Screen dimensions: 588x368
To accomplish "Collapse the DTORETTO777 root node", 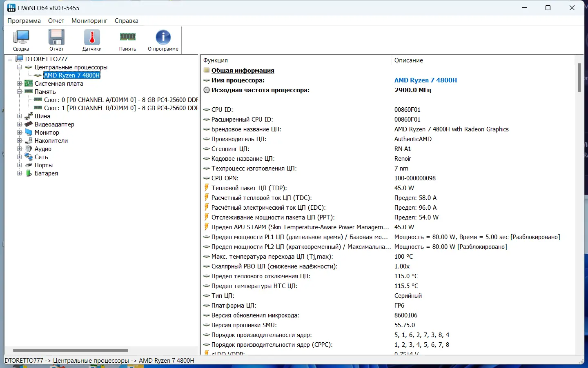I will (x=10, y=59).
